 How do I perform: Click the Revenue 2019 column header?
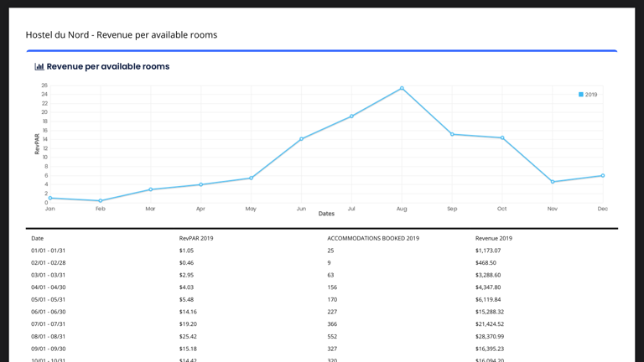[x=494, y=238]
